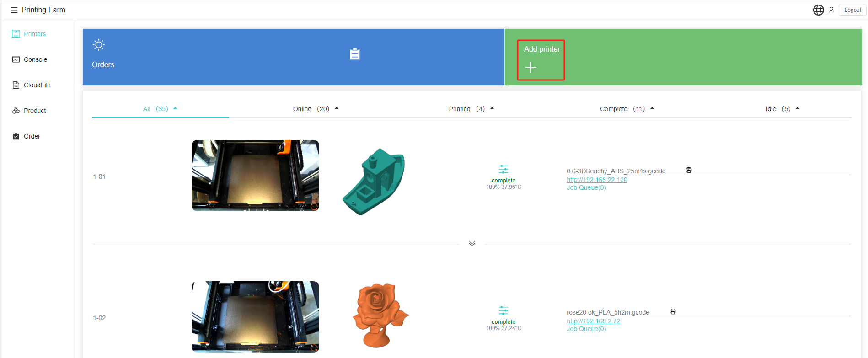Click the CloudFile document icon in the sidebar
868x358 pixels.
16,85
